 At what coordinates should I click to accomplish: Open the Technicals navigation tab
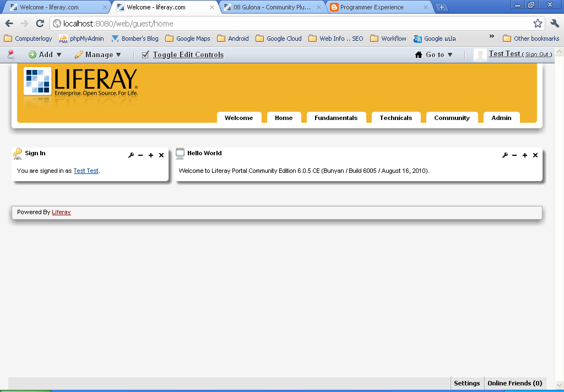pyautogui.click(x=396, y=118)
